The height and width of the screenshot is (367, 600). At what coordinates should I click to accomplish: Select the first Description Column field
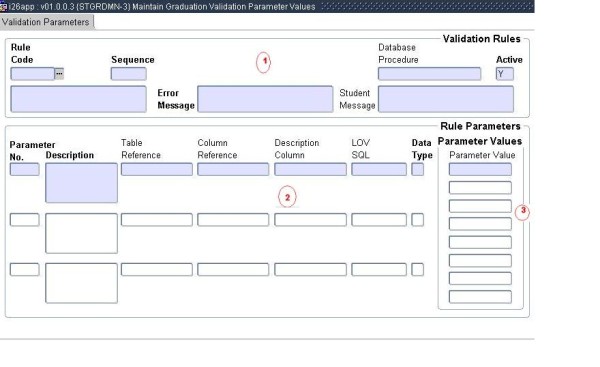click(x=310, y=169)
